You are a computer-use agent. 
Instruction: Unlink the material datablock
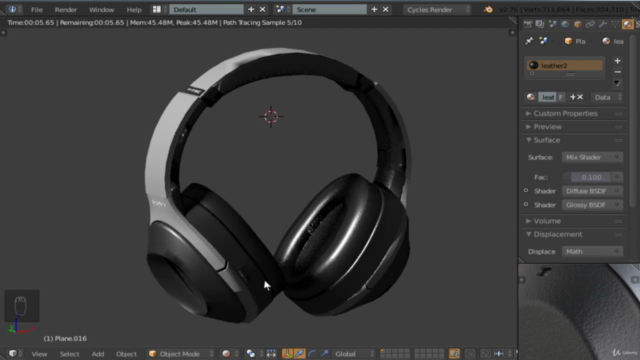pyautogui.click(x=580, y=97)
